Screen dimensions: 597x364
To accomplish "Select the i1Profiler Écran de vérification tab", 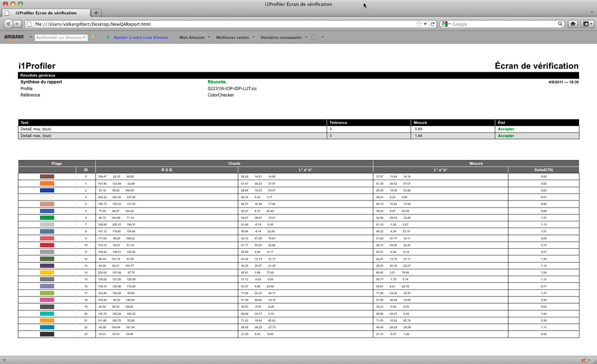I will [46, 13].
